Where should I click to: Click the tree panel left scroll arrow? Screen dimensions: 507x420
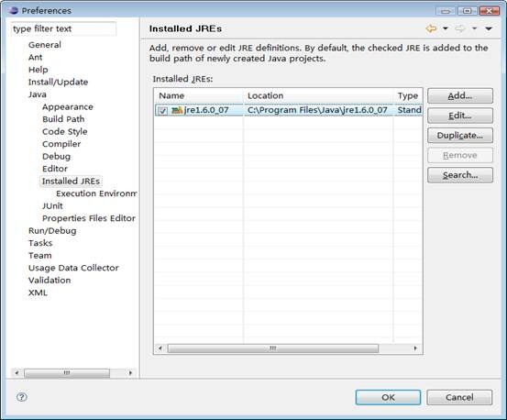17,373
